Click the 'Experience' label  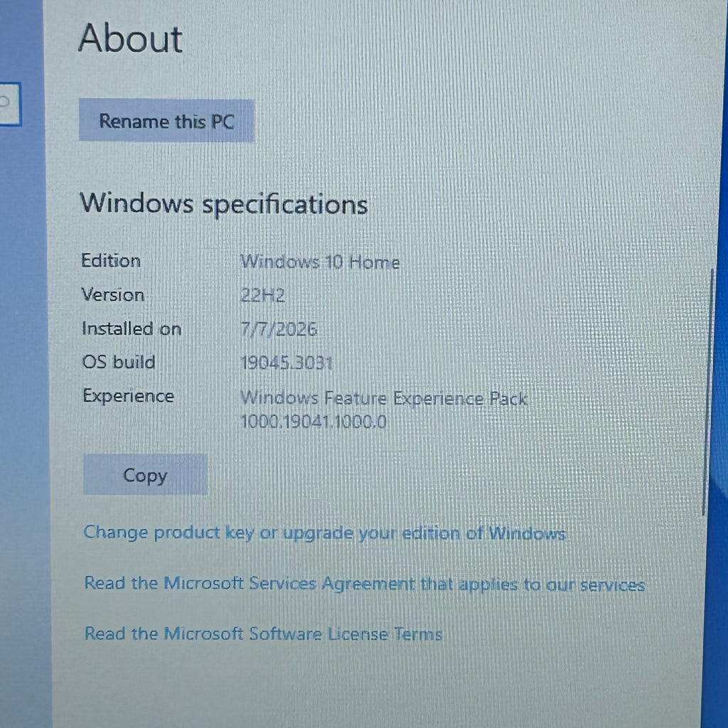click(x=129, y=396)
